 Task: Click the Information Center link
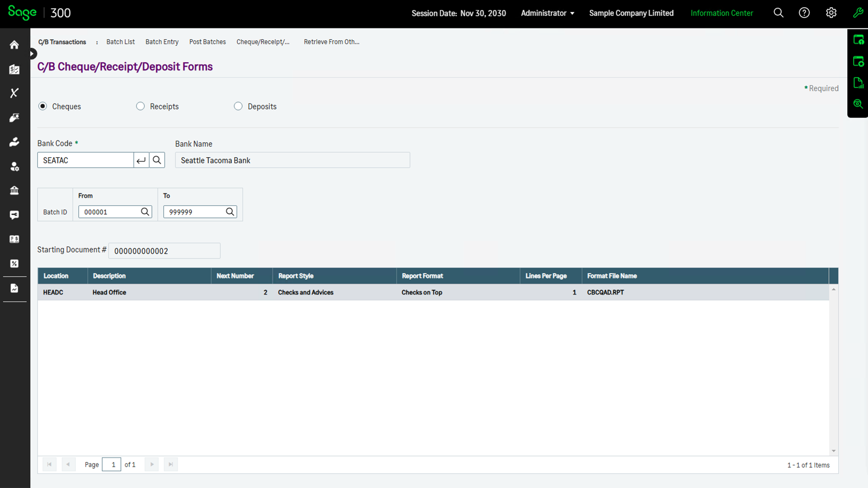click(x=722, y=13)
